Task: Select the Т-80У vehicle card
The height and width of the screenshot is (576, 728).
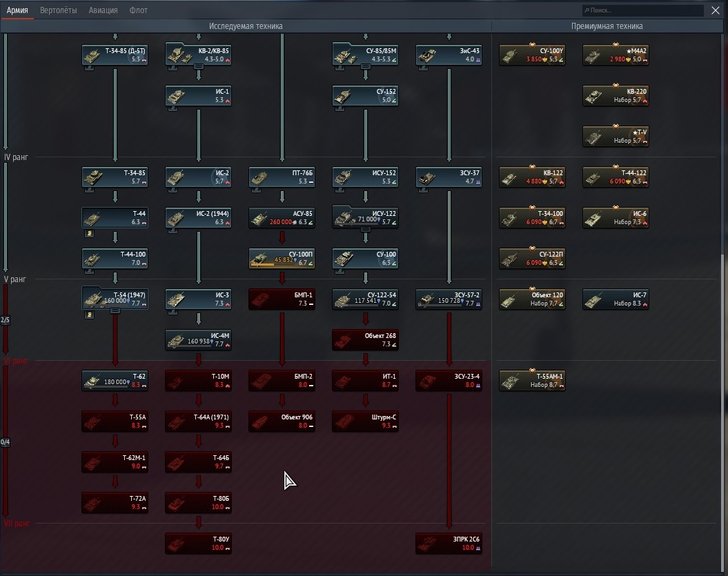Action: pyautogui.click(x=198, y=544)
